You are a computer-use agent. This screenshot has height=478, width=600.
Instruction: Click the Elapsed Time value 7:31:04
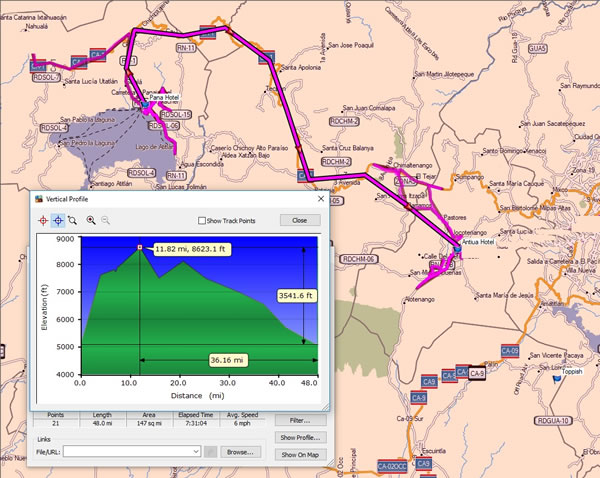pyautogui.click(x=196, y=423)
